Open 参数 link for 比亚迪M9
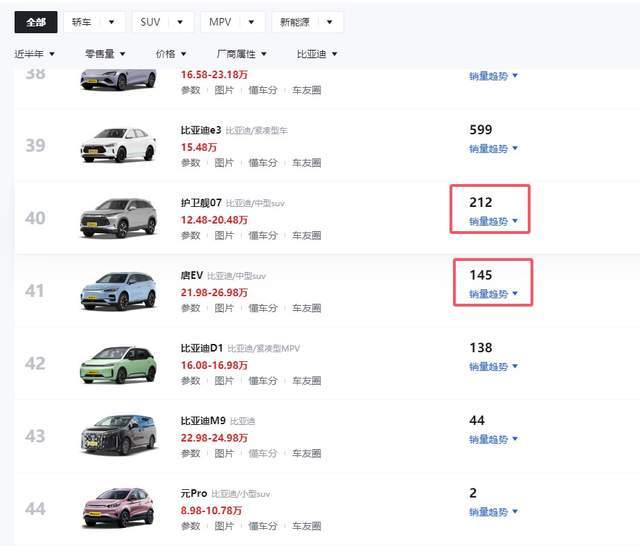Screen dimensions: 640x546 [190, 453]
